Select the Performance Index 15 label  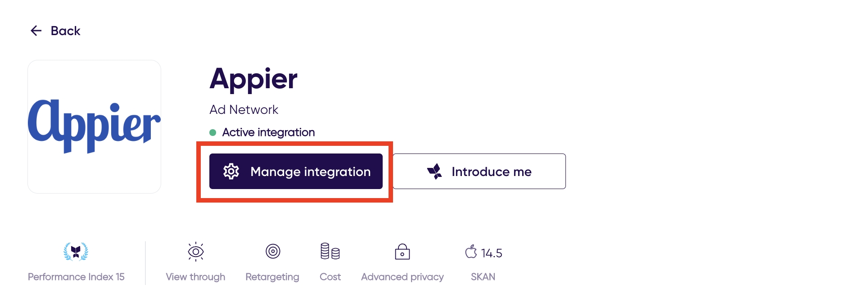pos(76,277)
